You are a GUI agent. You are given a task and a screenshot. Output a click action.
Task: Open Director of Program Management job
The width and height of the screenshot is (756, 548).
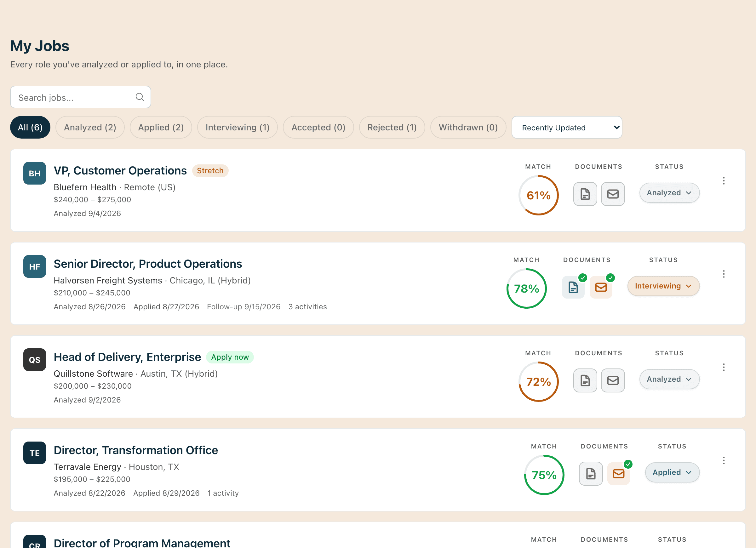(x=142, y=543)
